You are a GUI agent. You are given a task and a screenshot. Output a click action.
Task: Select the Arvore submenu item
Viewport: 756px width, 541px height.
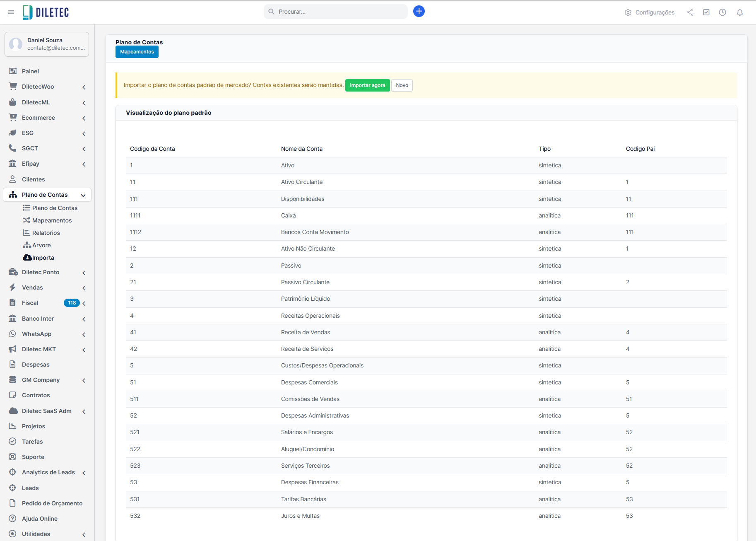point(41,245)
